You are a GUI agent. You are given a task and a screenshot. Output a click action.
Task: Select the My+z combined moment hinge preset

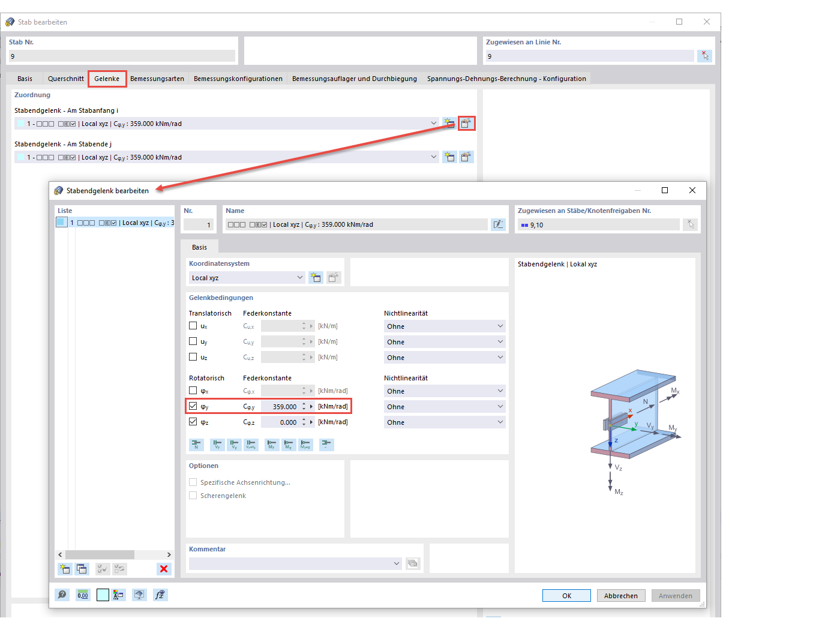(305, 445)
